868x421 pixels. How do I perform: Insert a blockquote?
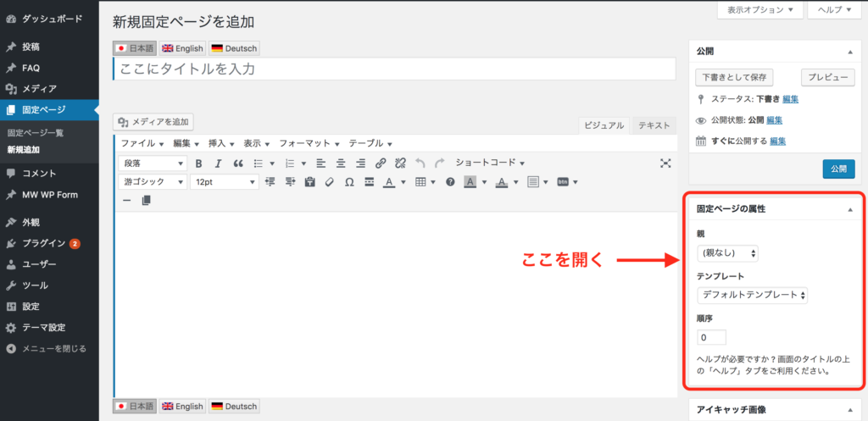point(238,163)
